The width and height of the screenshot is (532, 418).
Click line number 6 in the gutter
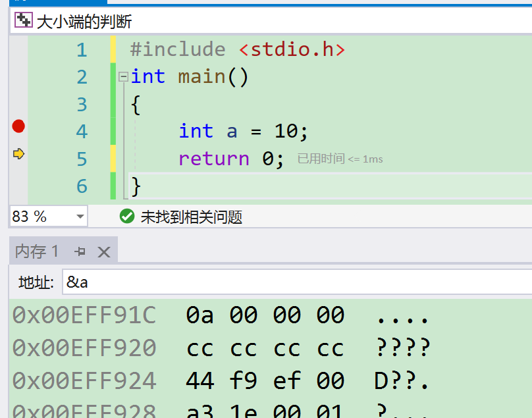pos(82,186)
